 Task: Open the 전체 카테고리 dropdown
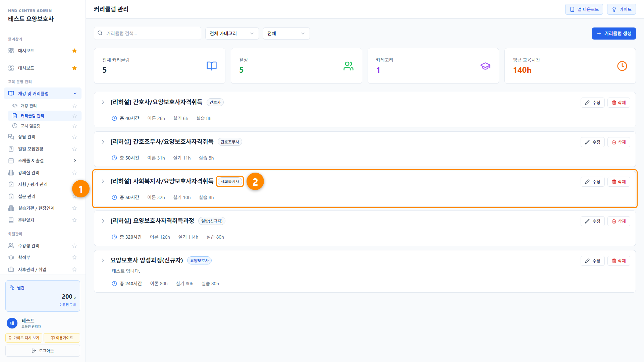(x=232, y=34)
